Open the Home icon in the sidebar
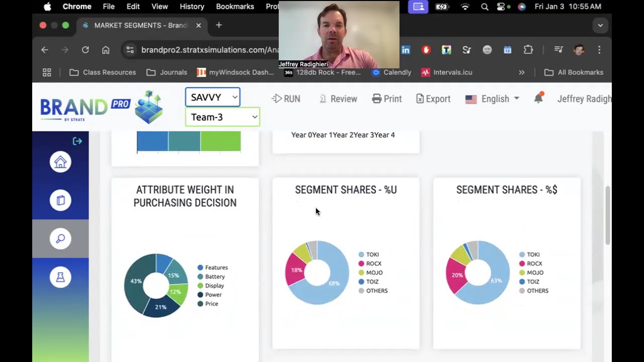The image size is (644, 362). pyautogui.click(x=60, y=162)
